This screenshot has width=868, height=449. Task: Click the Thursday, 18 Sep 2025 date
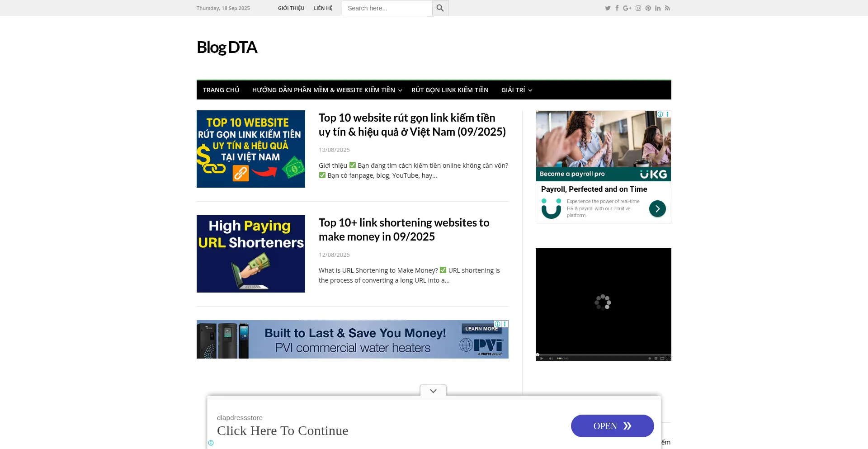(x=223, y=8)
